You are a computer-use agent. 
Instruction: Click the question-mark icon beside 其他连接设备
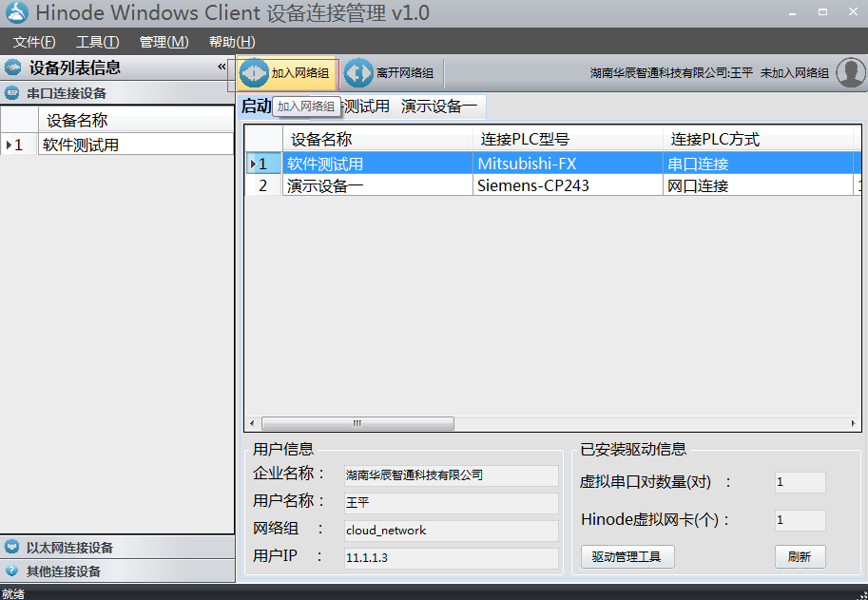[11, 571]
